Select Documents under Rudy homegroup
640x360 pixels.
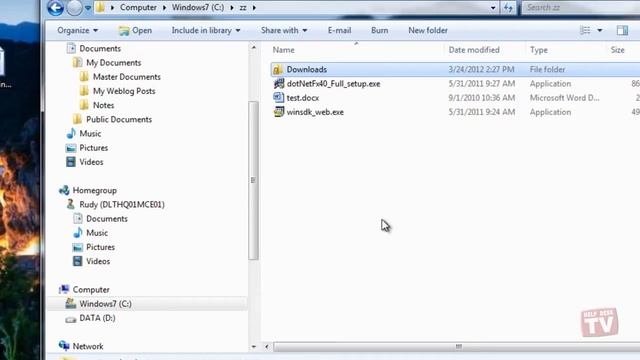click(107, 219)
